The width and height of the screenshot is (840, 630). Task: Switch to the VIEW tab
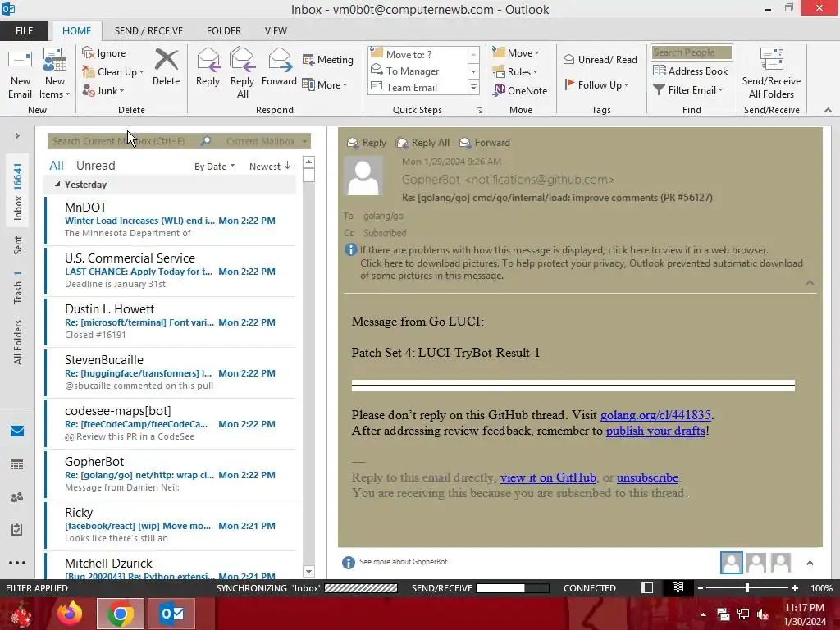pyautogui.click(x=276, y=31)
